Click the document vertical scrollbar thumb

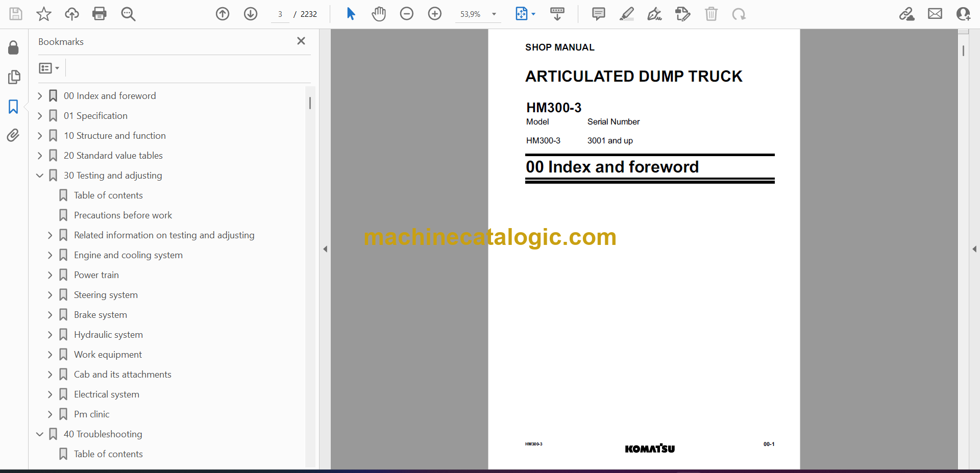coord(963,51)
